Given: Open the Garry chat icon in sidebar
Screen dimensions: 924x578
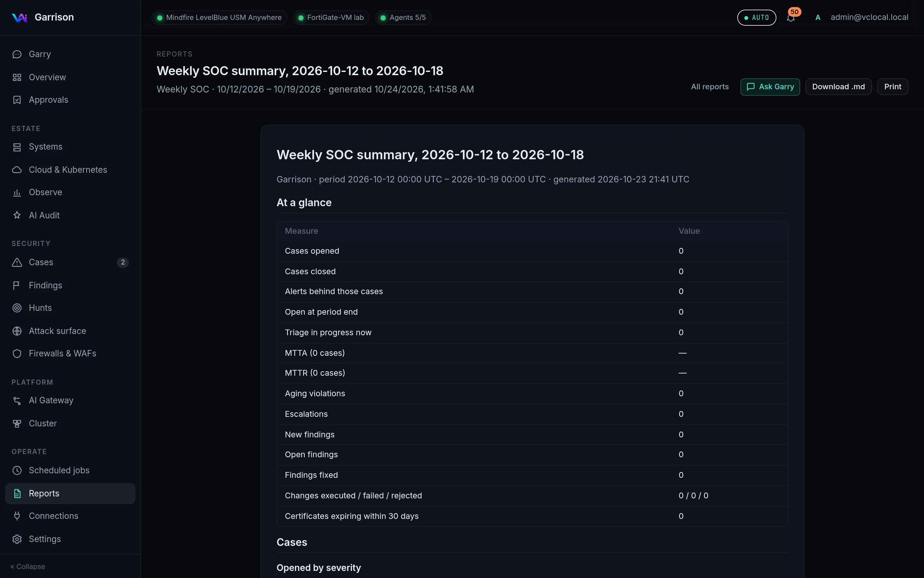Looking at the screenshot, I should tap(17, 54).
